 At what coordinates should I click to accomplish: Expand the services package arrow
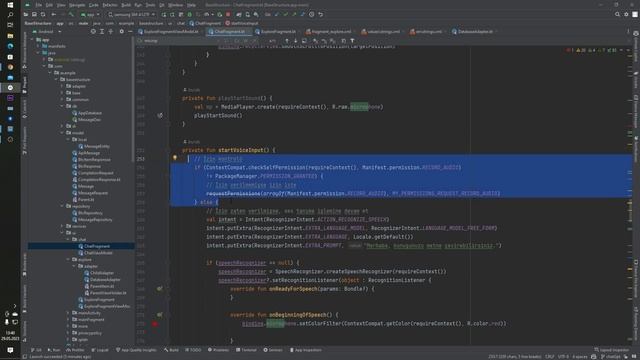click(62, 226)
